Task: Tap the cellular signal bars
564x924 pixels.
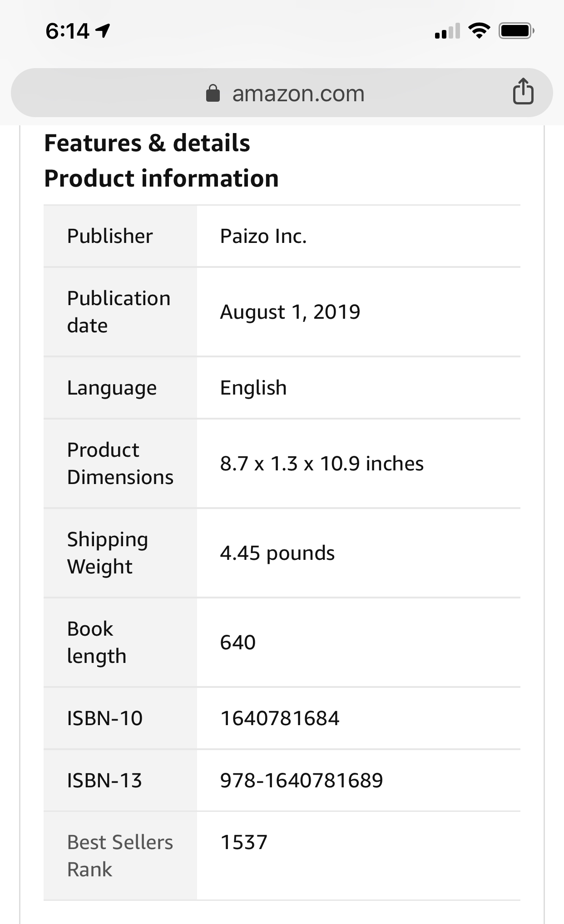Action: click(447, 31)
